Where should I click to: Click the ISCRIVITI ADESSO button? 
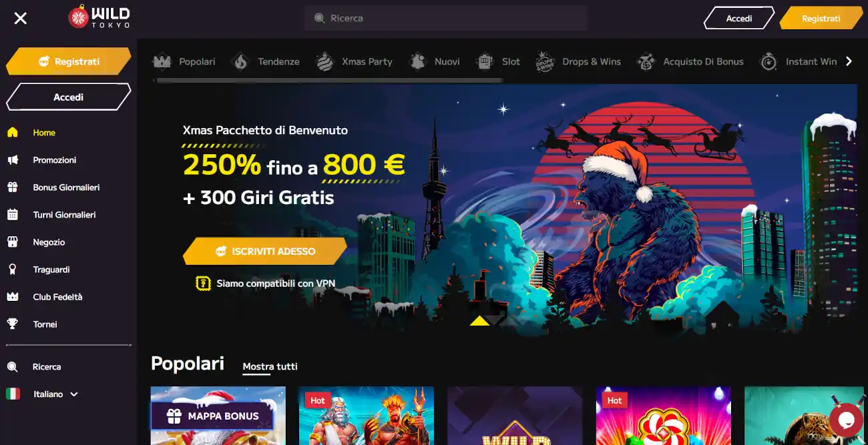click(265, 252)
